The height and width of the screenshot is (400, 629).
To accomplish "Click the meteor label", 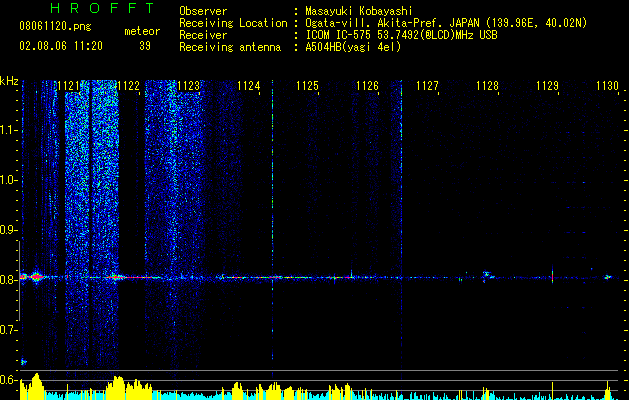I will [x=142, y=31].
